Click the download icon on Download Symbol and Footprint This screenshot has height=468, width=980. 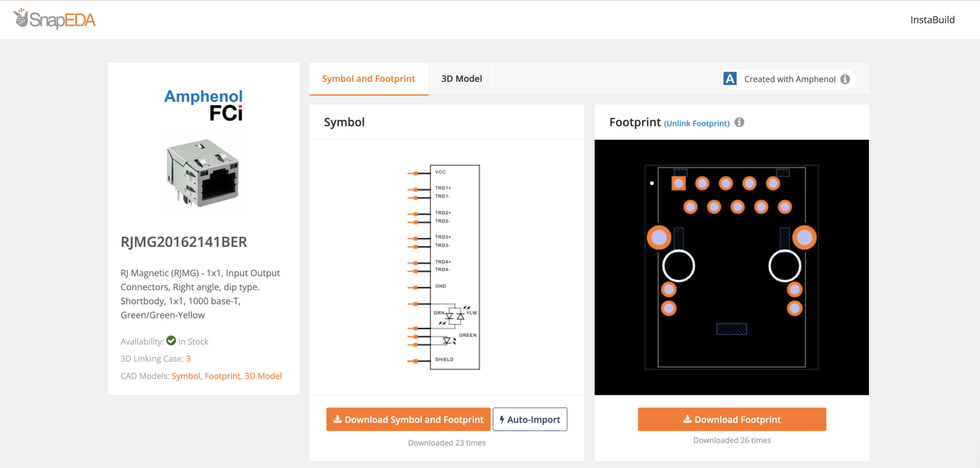(x=338, y=419)
